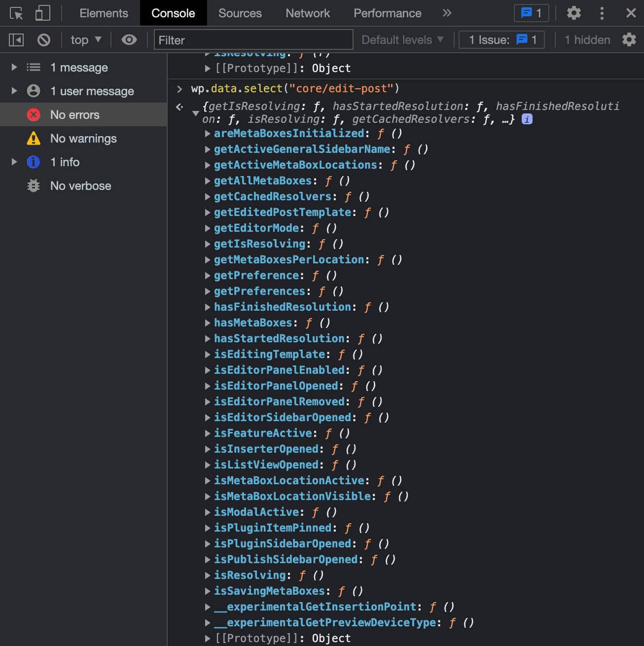Click the blue info badge next to the object
Viewport: 644px width, 646px height.
pyautogui.click(x=527, y=118)
